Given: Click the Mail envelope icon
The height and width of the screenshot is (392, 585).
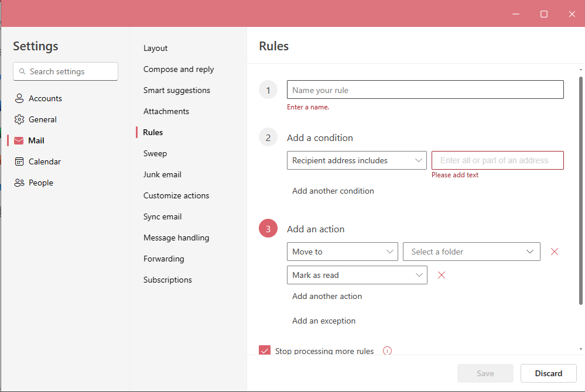Looking at the screenshot, I should coord(19,140).
